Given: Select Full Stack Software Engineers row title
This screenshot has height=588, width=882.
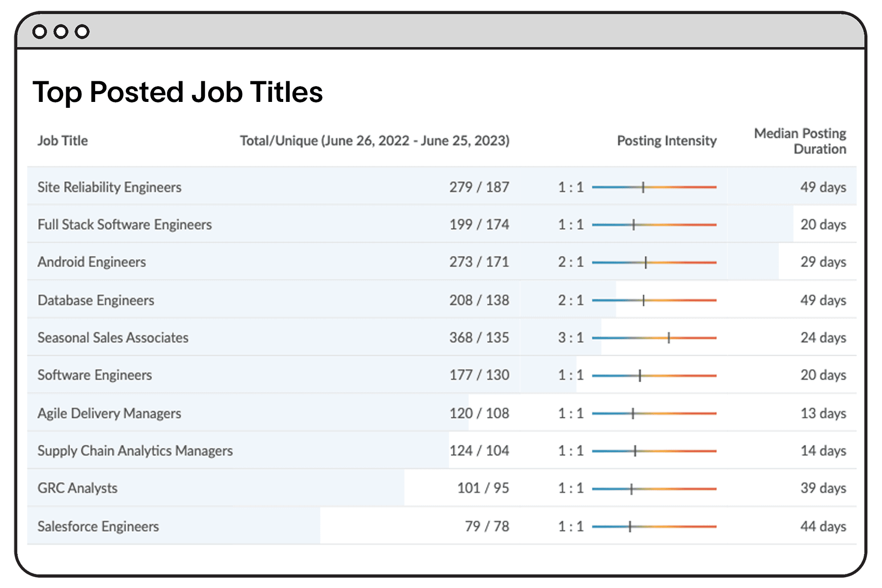Looking at the screenshot, I should pos(125,224).
